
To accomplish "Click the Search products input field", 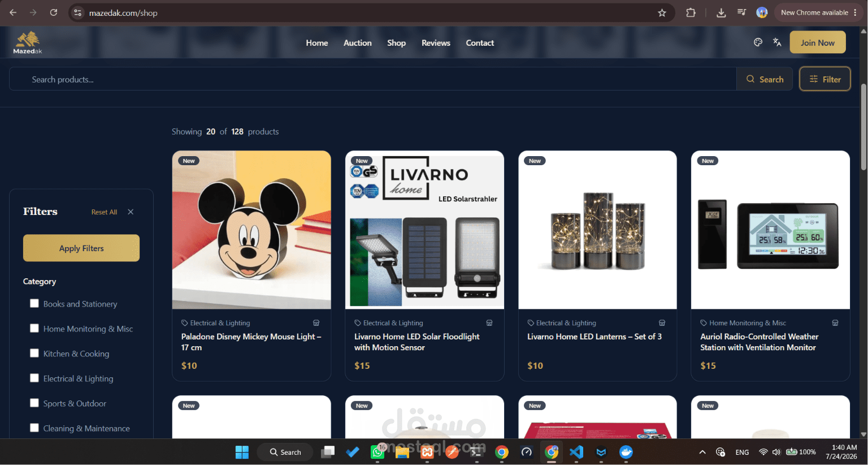I will (373, 79).
